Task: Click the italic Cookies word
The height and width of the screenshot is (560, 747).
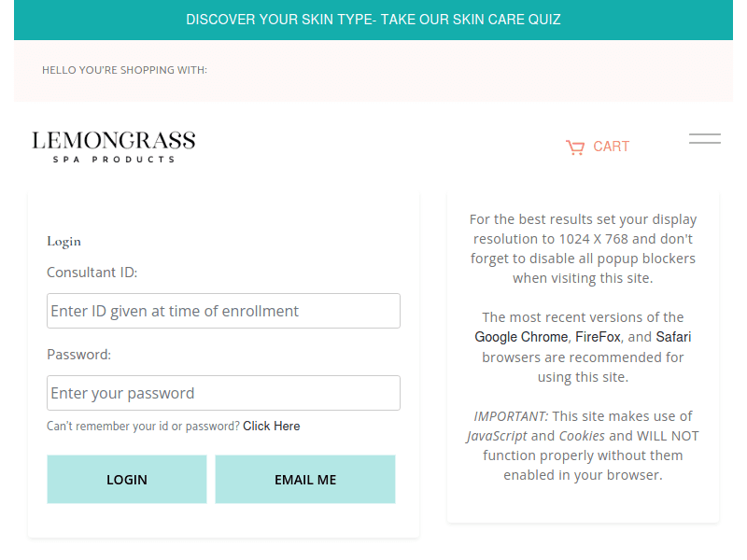Action: pyautogui.click(x=582, y=436)
